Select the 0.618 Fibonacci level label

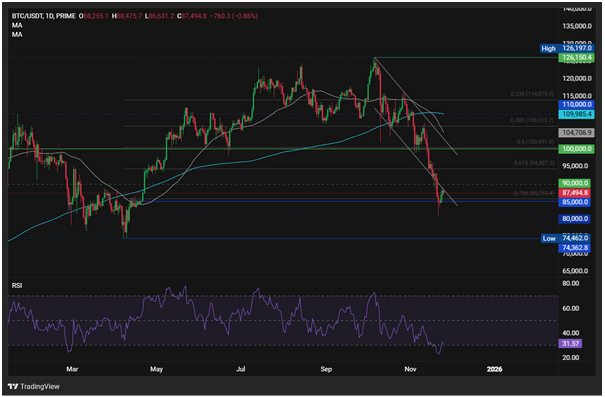click(534, 163)
